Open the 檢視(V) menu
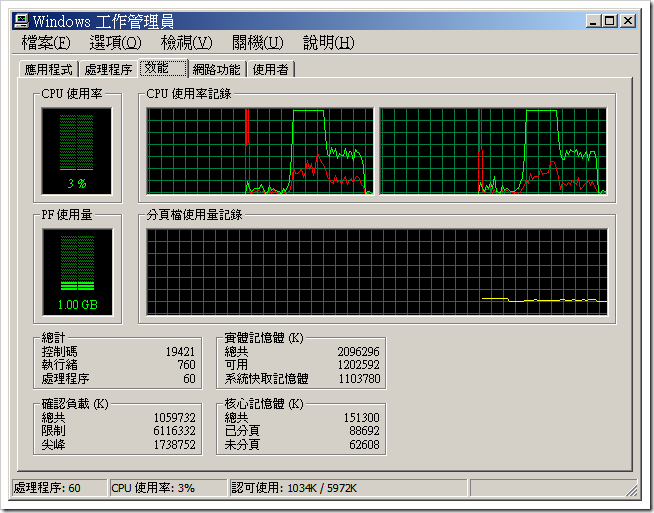 tap(186, 43)
